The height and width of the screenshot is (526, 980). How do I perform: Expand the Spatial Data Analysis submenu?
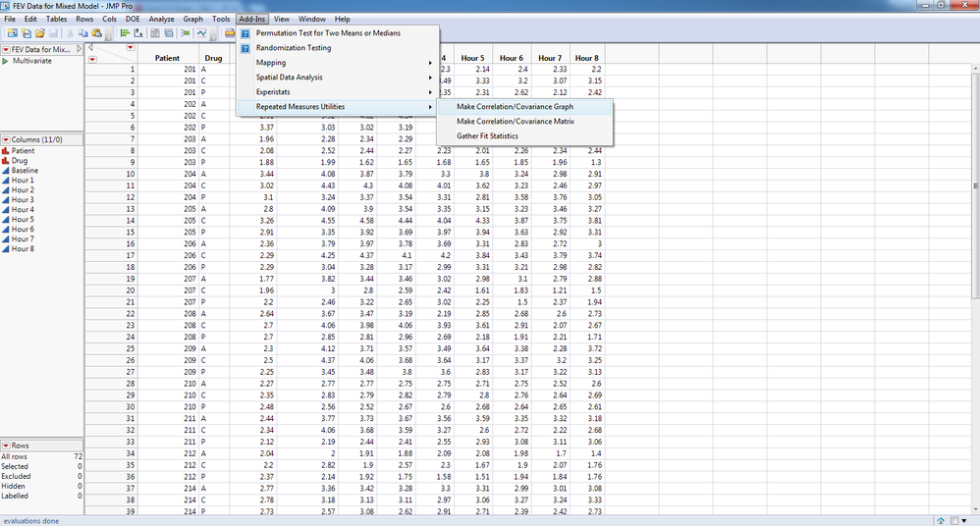[338, 78]
